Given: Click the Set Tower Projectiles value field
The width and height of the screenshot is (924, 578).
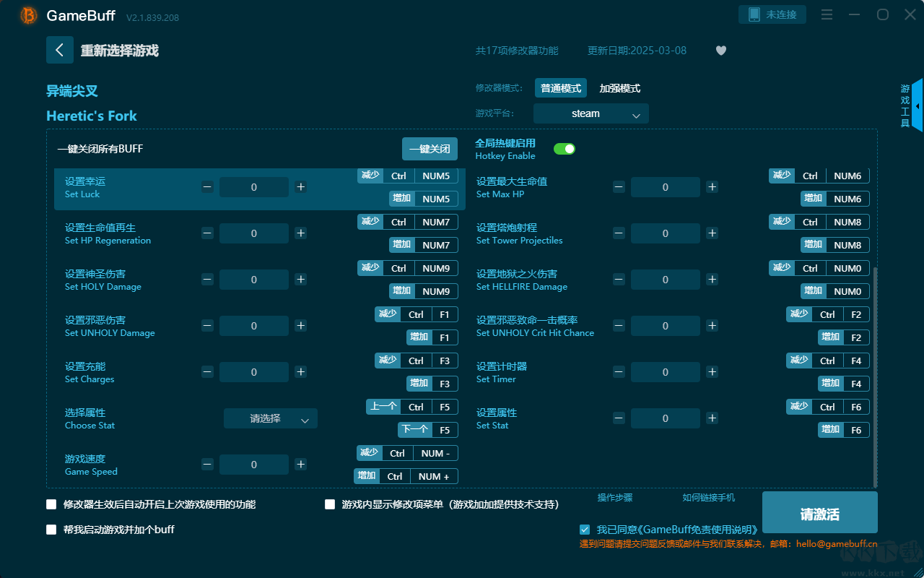Looking at the screenshot, I should [666, 233].
